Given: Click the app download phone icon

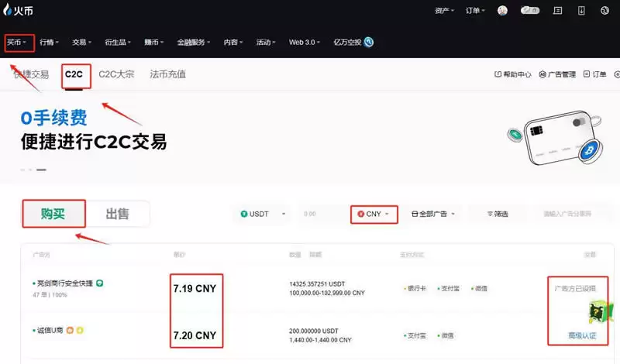Looking at the screenshot, I should (x=581, y=11).
